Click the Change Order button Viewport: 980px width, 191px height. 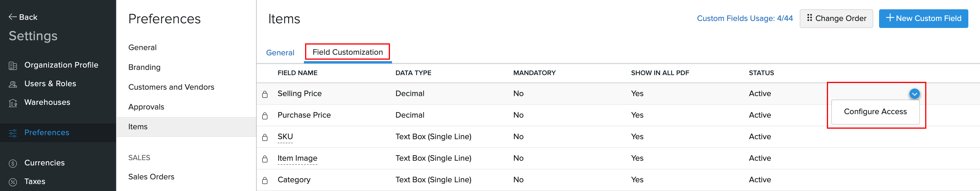coord(836,18)
